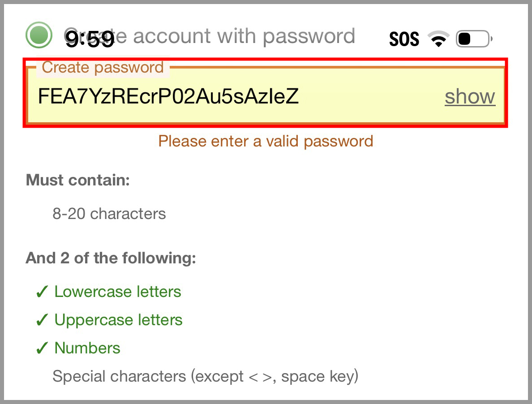This screenshot has width=532, height=404.
Task: Click the battery level icon
Action: coord(473,39)
